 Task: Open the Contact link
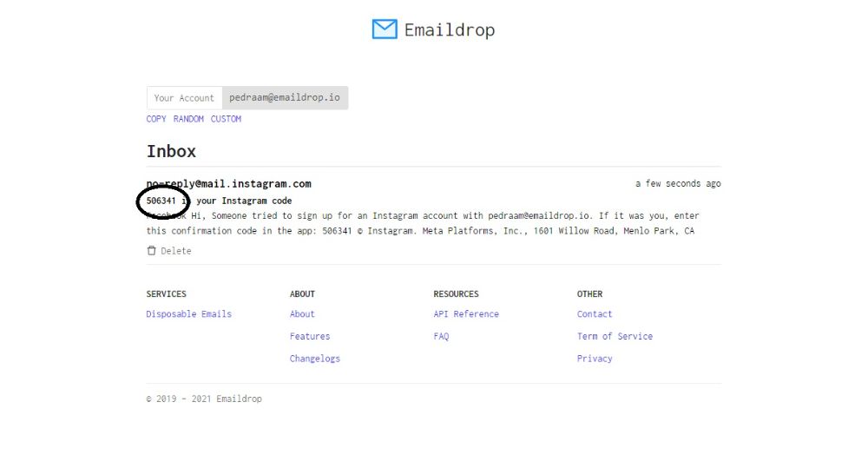coord(595,313)
